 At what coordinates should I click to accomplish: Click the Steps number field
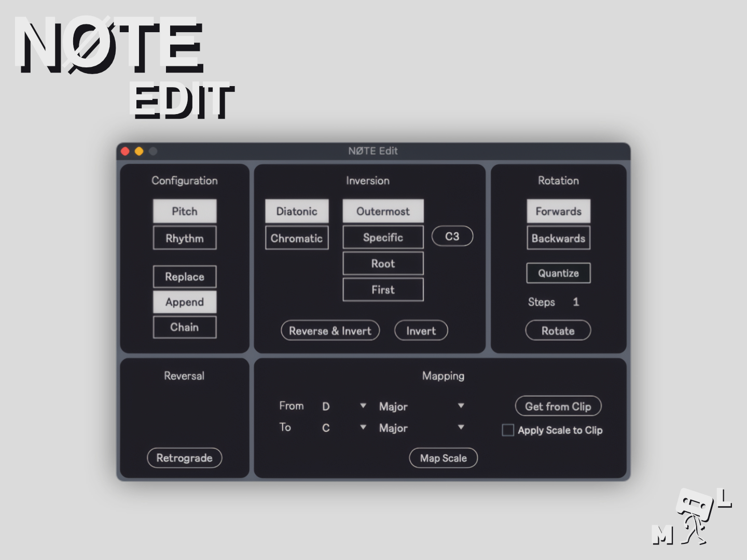575,302
